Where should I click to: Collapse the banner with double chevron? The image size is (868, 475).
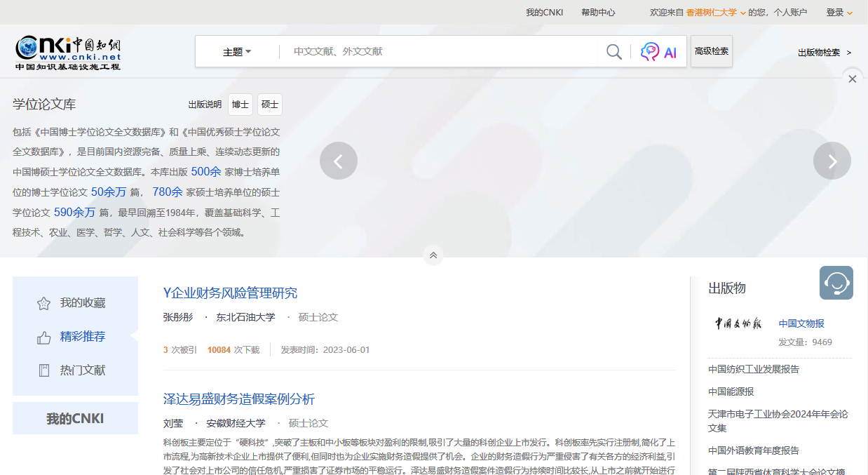433,255
